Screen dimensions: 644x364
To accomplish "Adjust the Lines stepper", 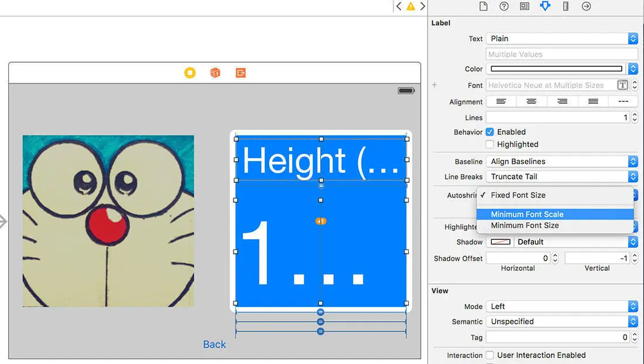I will click(635, 118).
